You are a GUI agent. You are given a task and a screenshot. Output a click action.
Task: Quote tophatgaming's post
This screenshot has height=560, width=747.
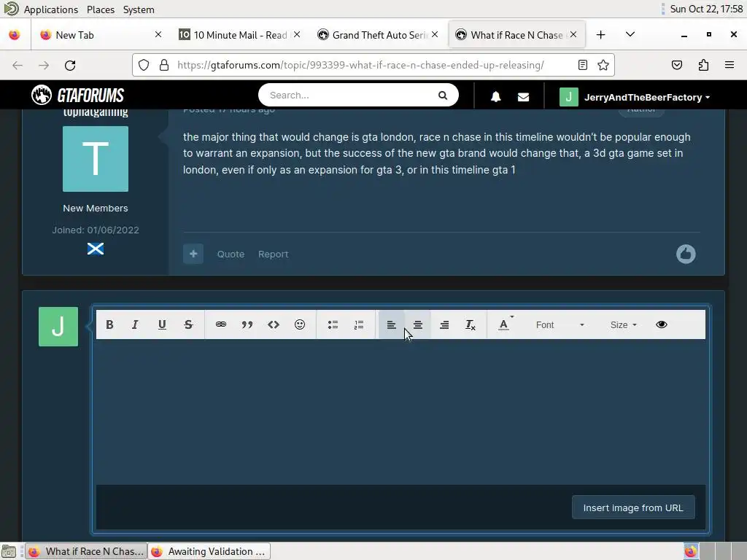coord(231,254)
